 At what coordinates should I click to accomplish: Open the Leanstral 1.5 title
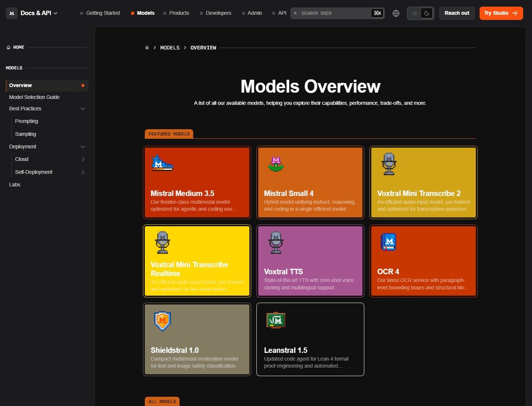pos(286,350)
